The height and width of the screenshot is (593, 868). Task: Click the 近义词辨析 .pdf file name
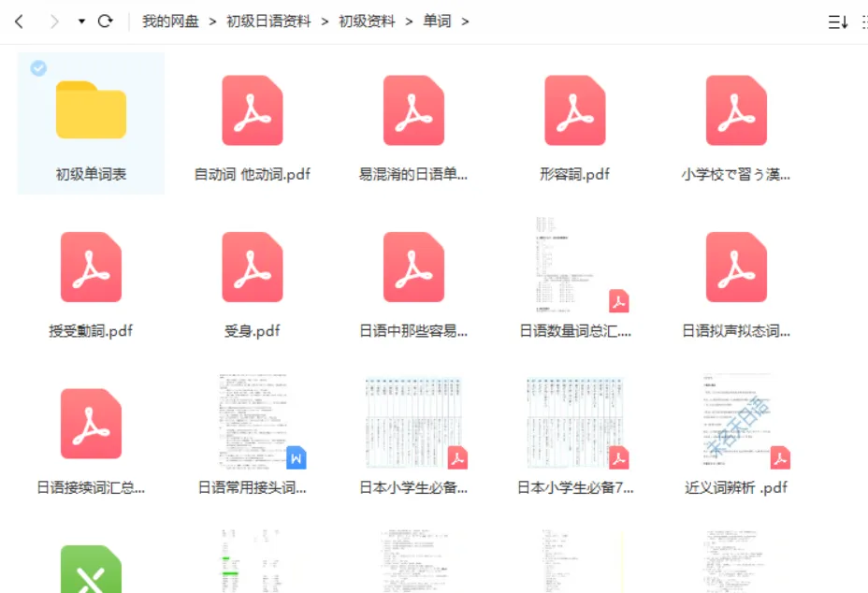(x=736, y=488)
